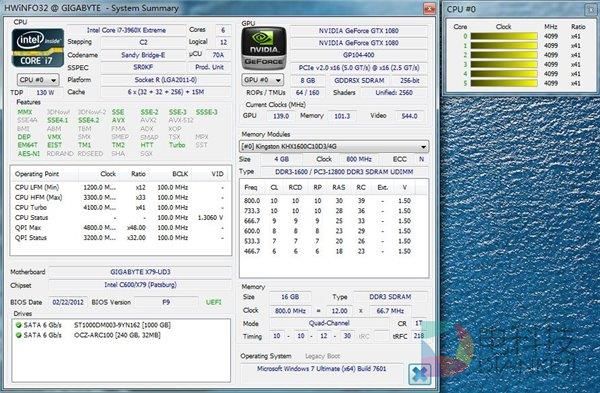Viewport: 600px width, 393px height.
Task: Click the 'Sandy Bridge-E' codename field
Action: 143,55
